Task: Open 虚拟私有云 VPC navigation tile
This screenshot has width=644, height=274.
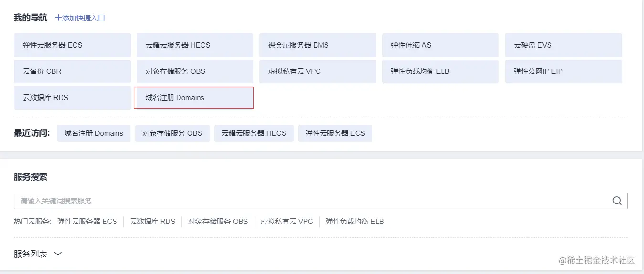Action: tap(317, 71)
